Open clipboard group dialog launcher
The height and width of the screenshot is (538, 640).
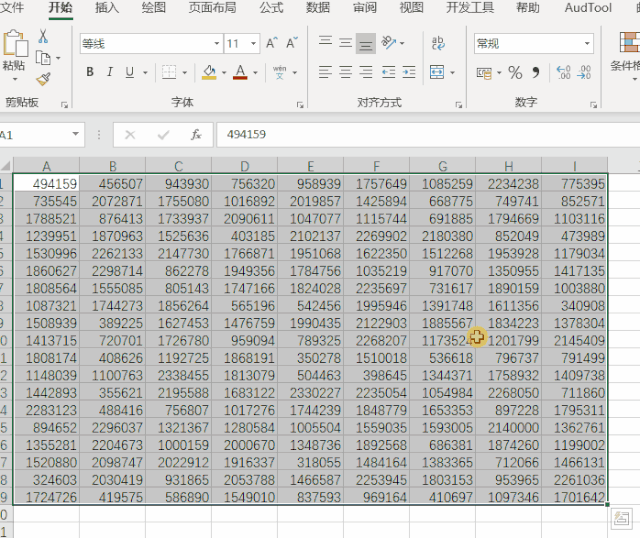[x=64, y=105]
